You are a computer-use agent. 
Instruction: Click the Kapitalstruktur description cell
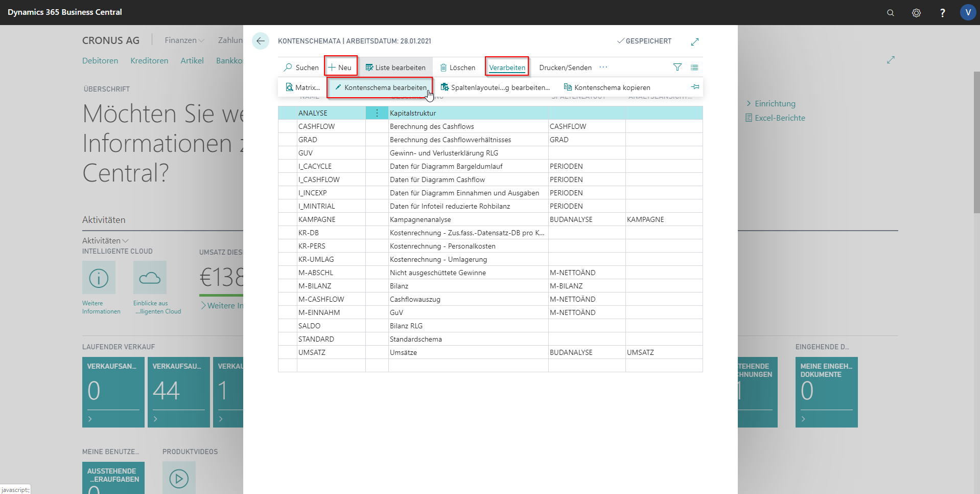[x=468, y=113]
